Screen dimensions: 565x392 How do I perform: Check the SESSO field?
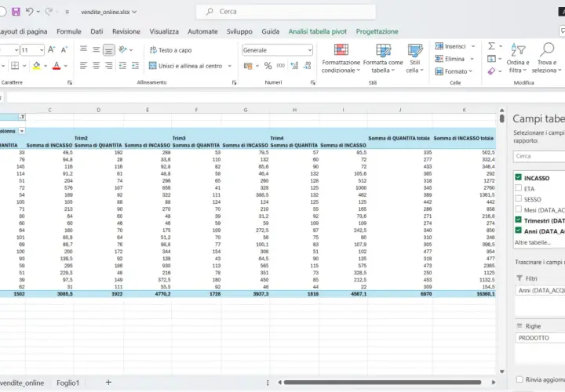[519, 198]
